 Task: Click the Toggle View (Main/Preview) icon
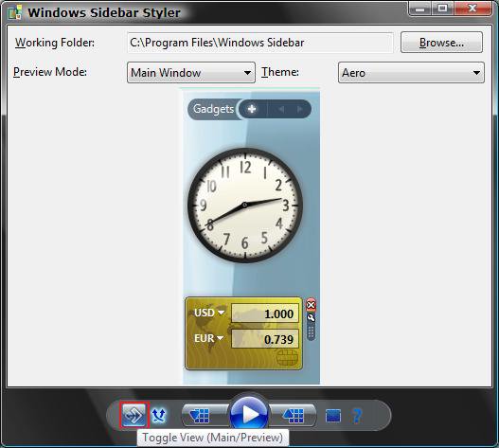pyautogui.click(x=134, y=415)
